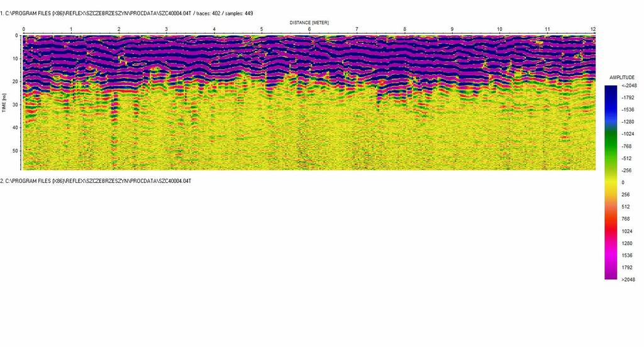
Task: Click the 20 ns time axis tick
Action: 16,82
